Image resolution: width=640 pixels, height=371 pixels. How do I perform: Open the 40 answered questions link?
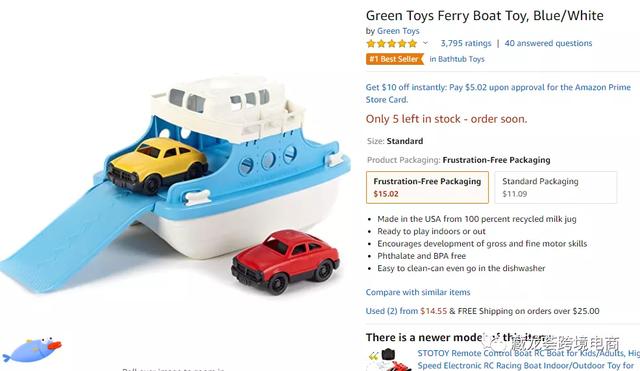[x=548, y=43]
